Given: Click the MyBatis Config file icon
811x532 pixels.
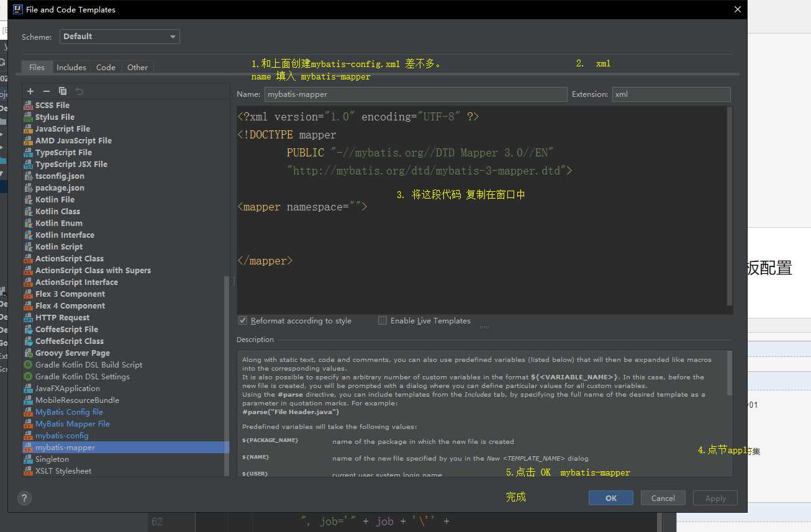Looking at the screenshot, I should point(28,412).
